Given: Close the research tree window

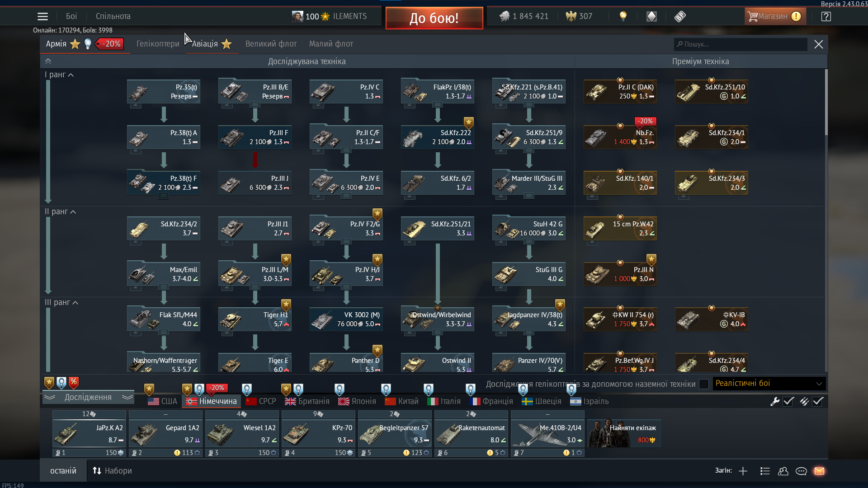Looking at the screenshot, I should coord(819,44).
